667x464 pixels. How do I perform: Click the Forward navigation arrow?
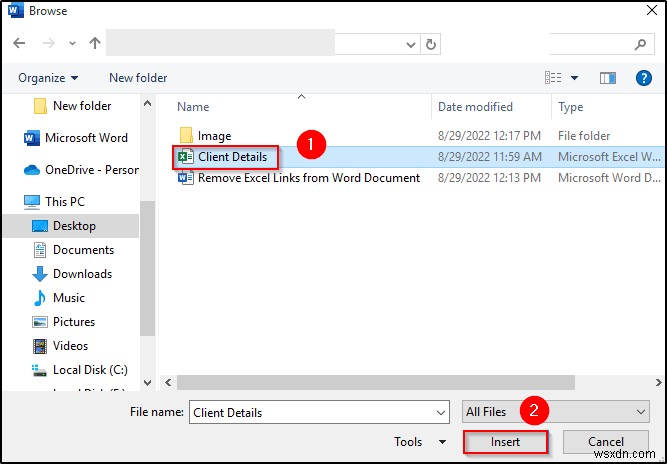[x=49, y=43]
